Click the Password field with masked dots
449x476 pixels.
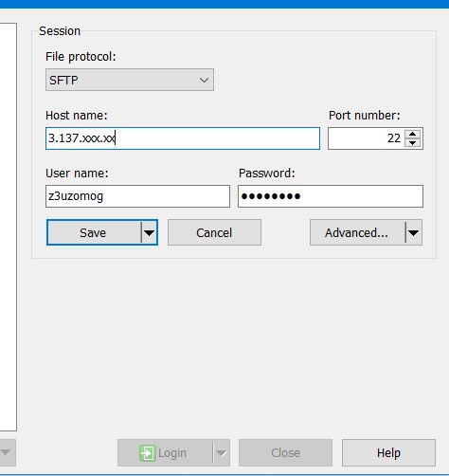(x=331, y=196)
